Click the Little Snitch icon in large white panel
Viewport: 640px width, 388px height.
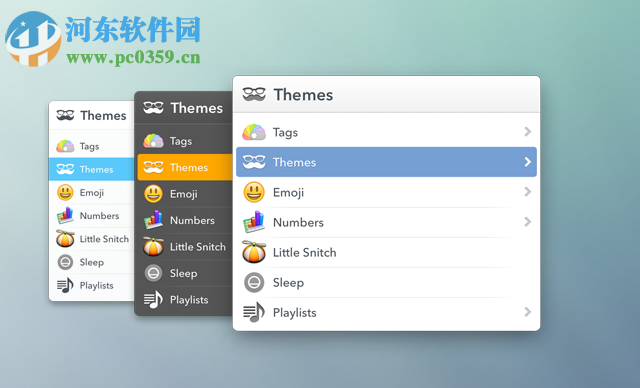coord(254,252)
